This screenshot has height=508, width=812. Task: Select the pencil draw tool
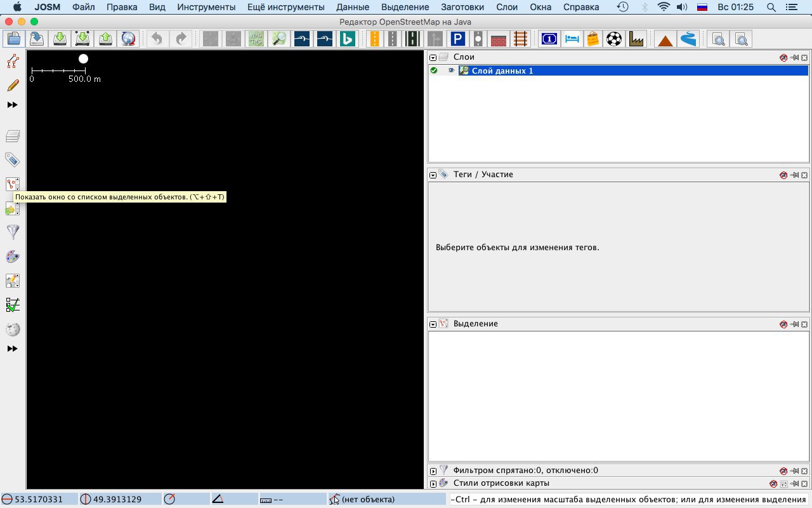coord(13,85)
